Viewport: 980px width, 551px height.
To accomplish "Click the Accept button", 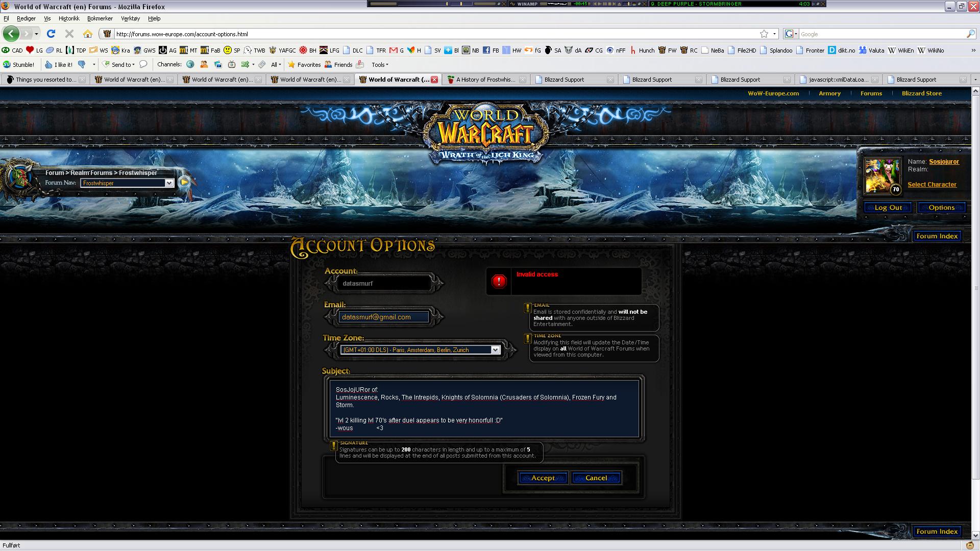I will click(x=543, y=478).
